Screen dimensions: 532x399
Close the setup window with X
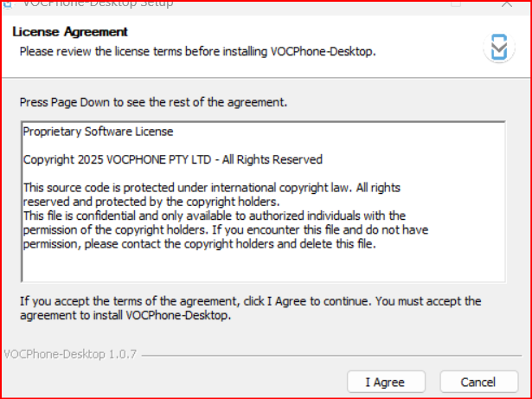[507, 3]
